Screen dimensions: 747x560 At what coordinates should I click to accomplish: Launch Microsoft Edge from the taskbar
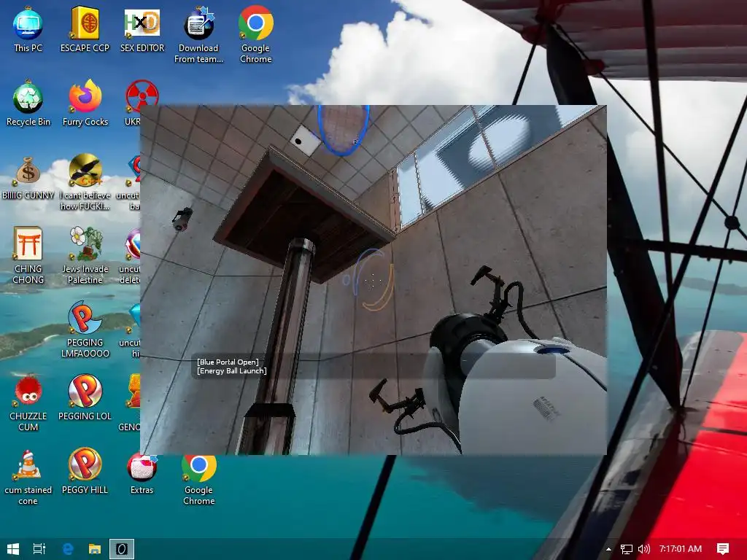tap(68, 549)
